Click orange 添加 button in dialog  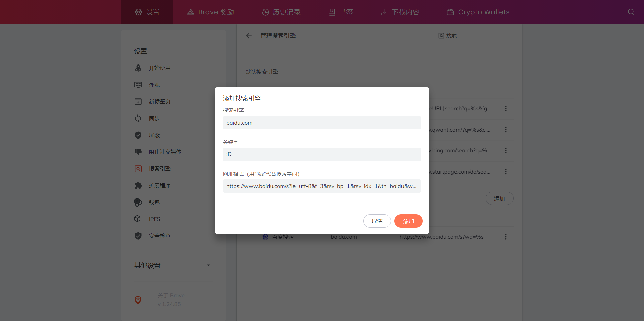[408, 221]
